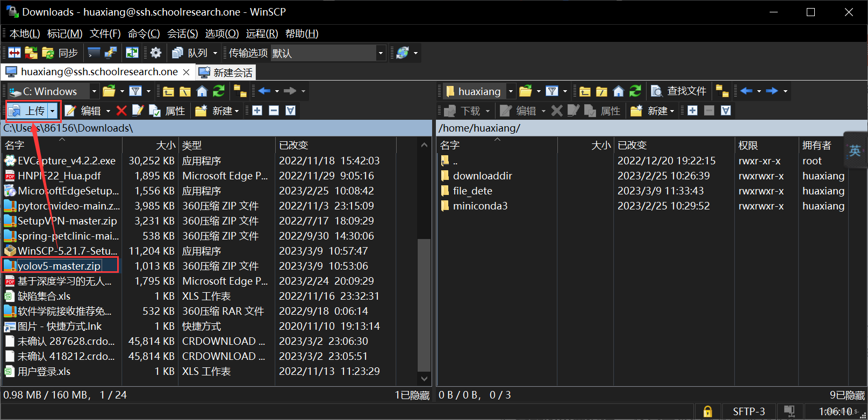Screen dimensions: 868x420
Task: Toggle the local directory tree view
Action: coord(240,91)
